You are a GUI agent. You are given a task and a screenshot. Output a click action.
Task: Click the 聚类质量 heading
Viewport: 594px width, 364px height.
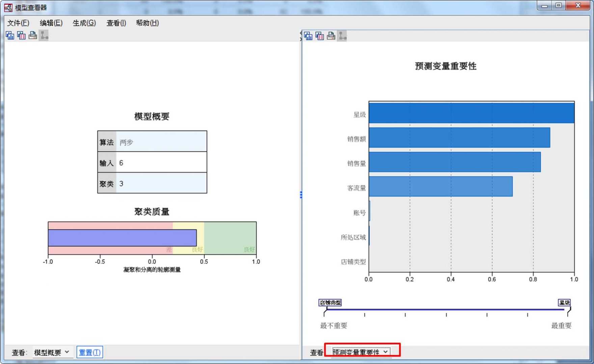pos(152,212)
